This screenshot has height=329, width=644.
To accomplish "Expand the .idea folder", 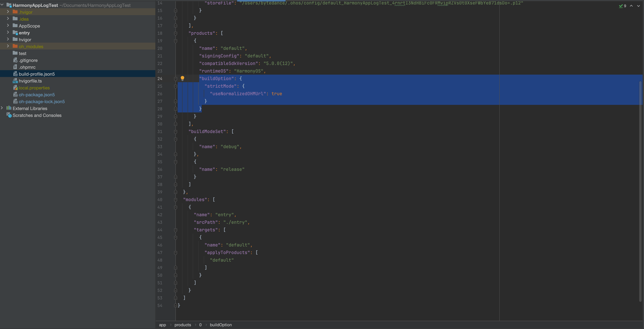I will pos(8,19).
